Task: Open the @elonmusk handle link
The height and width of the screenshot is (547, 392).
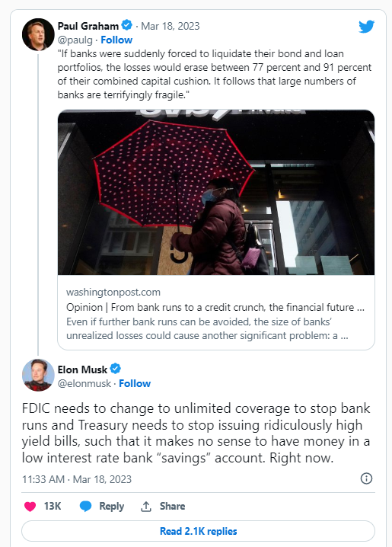Action: coord(84,383)
